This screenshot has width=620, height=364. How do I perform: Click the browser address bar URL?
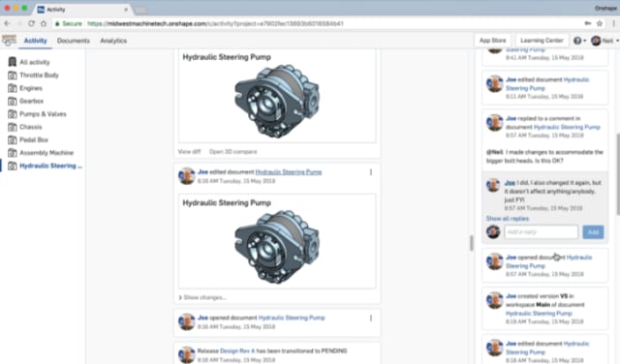coord(215,23)
